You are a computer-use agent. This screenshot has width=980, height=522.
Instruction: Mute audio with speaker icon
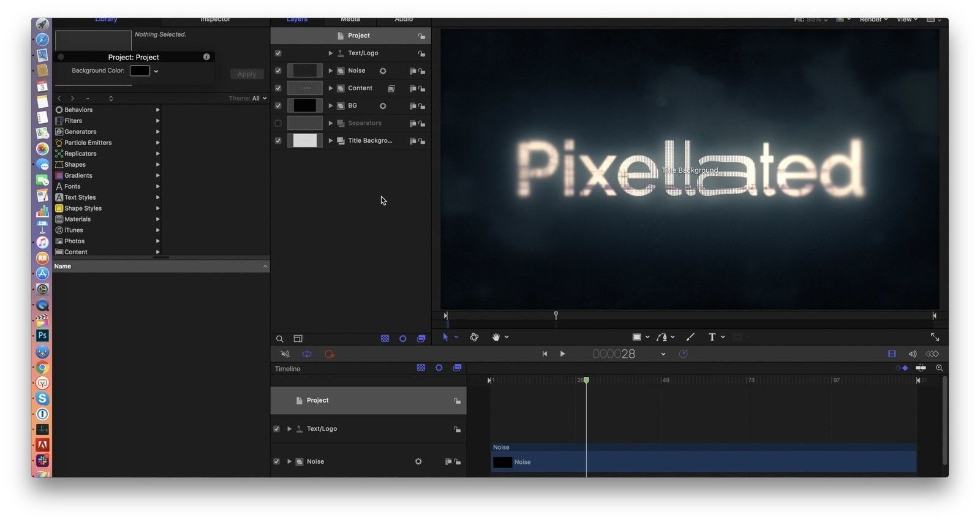[912, 354]
